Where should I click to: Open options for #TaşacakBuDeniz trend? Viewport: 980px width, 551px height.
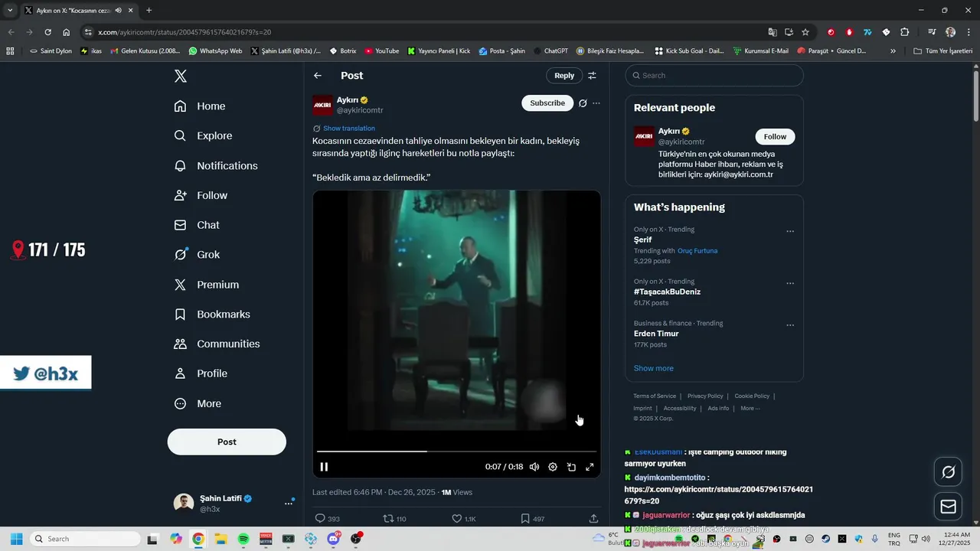click(790, 283)
